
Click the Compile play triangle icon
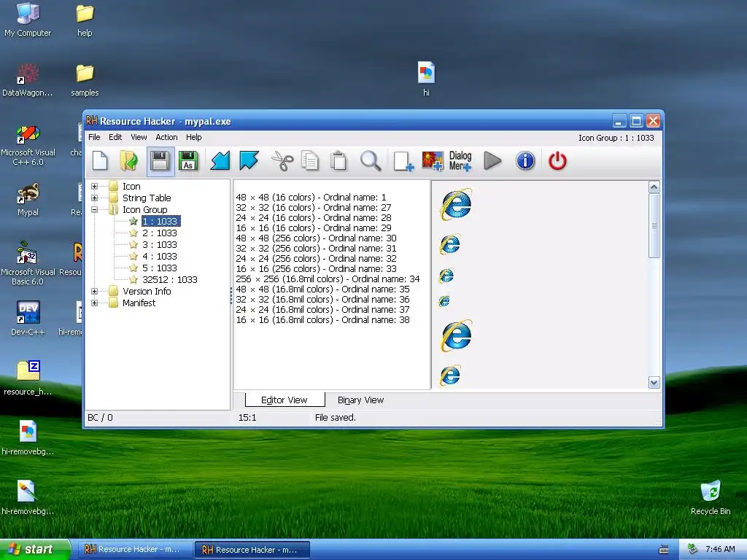(x=492, y=161)
